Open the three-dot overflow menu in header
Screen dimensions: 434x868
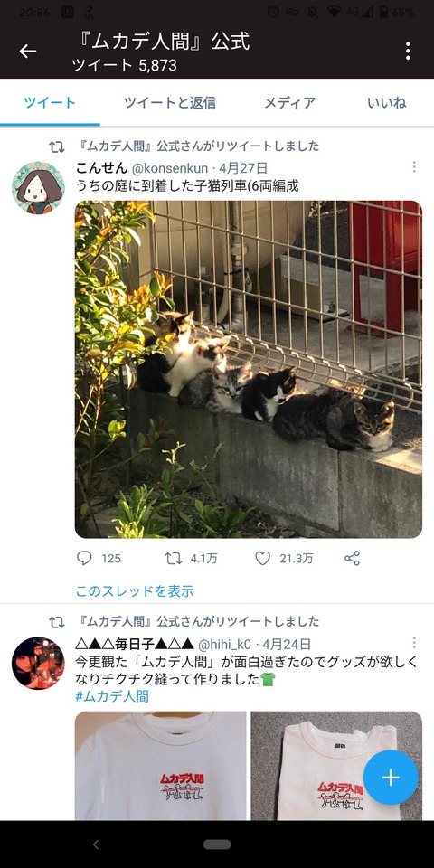coord(408,51)
